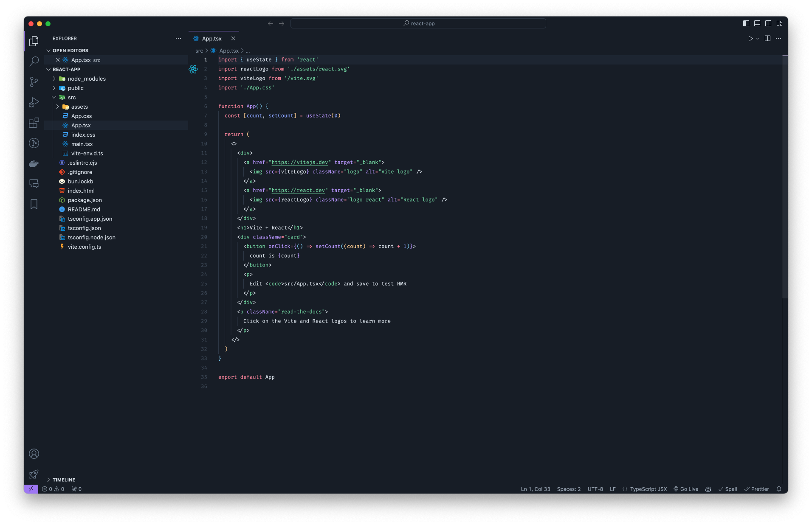Click Customize Layout icon in title bar

point(779,23)
